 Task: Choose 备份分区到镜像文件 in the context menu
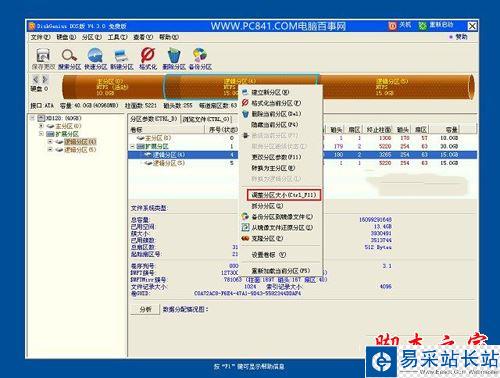pos(282,217)
